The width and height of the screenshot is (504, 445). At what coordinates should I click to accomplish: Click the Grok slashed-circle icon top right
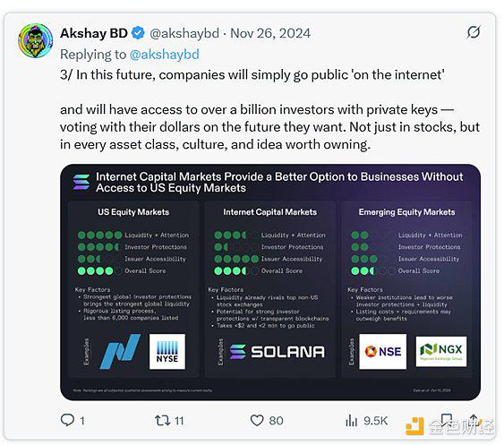tap(474, 32)
